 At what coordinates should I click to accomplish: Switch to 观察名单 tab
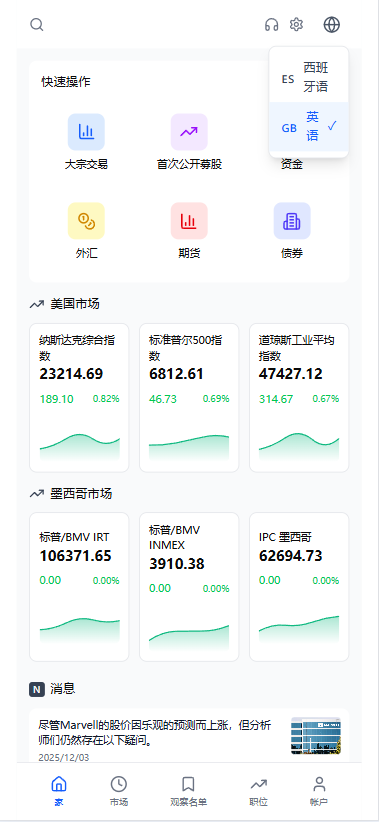pos(188,791)
